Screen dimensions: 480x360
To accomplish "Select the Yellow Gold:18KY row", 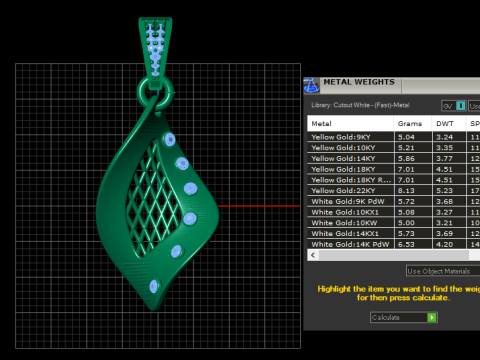I will [x=393, y=169].
